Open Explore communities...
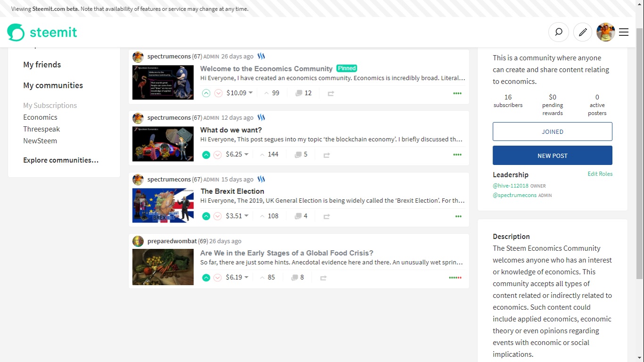Screen dimensions: 644x362 [61, 160]
